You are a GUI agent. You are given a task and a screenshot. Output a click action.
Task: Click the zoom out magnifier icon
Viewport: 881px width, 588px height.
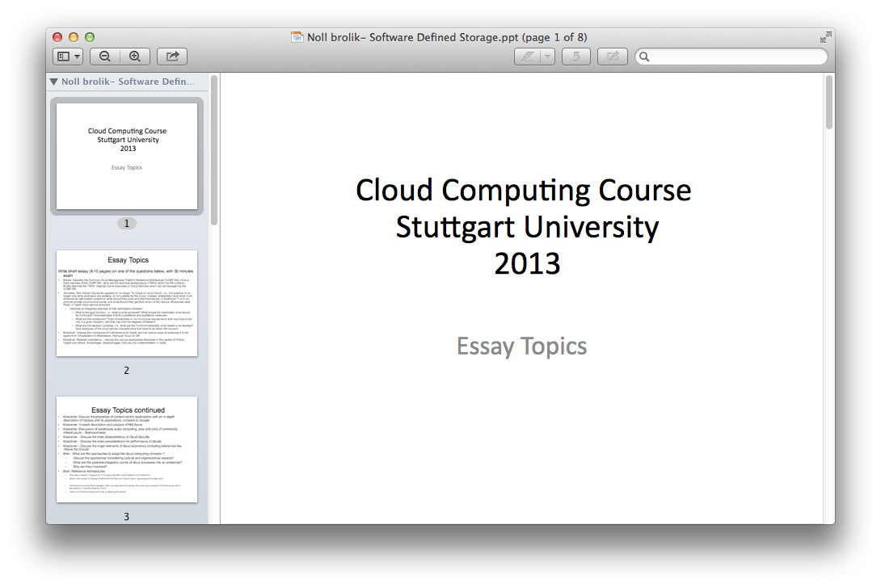(x=105, y=57)
